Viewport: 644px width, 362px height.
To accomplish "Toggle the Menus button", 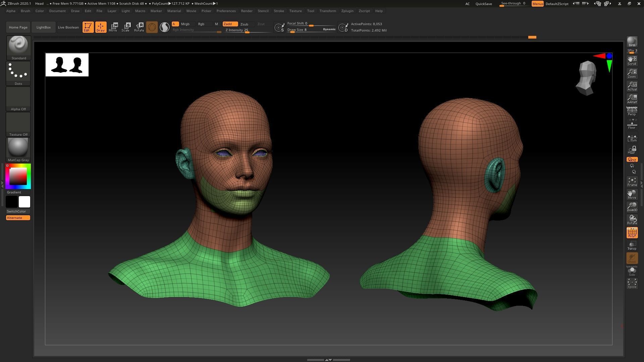I will [x=537, y=4].
